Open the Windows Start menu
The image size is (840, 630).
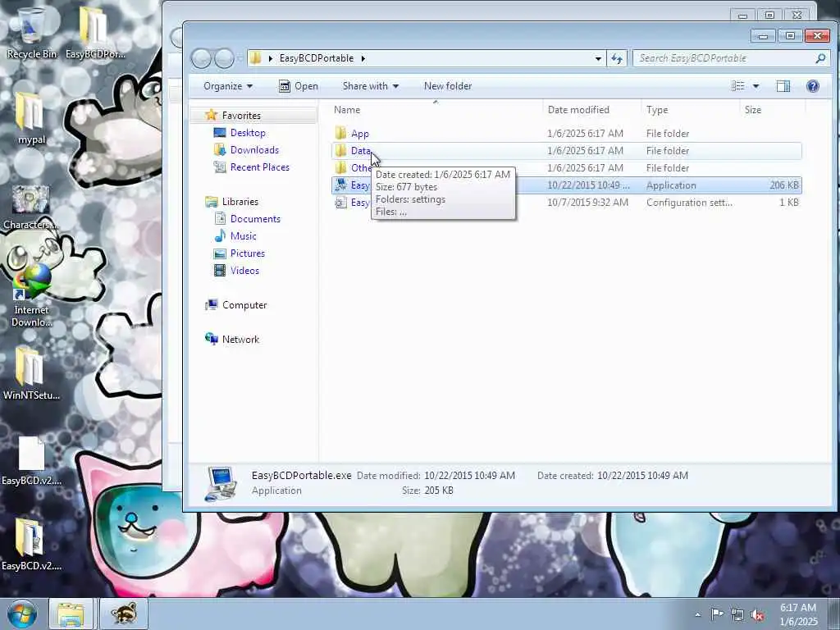click(22, 614)
